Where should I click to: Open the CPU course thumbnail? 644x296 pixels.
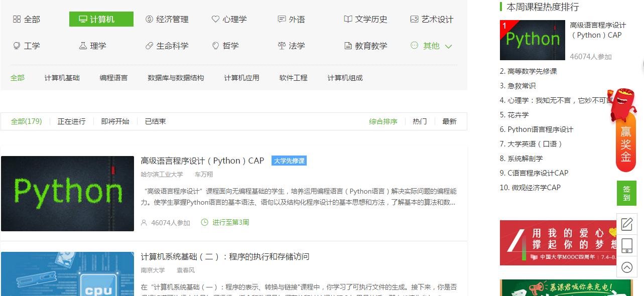pyautogui.click(x=67, y=274)
